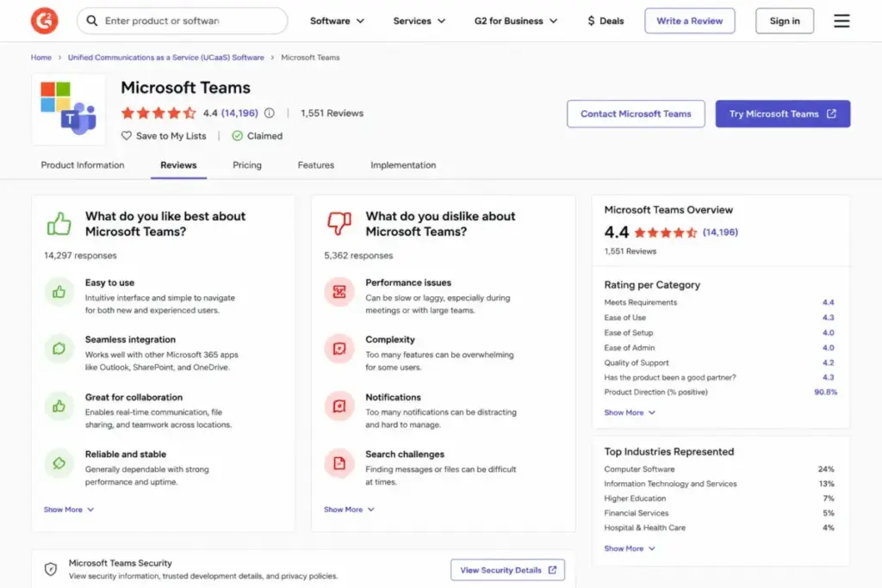The image size is (882, 588).
Task: Click the Search challenges icon
Action: 339,463
